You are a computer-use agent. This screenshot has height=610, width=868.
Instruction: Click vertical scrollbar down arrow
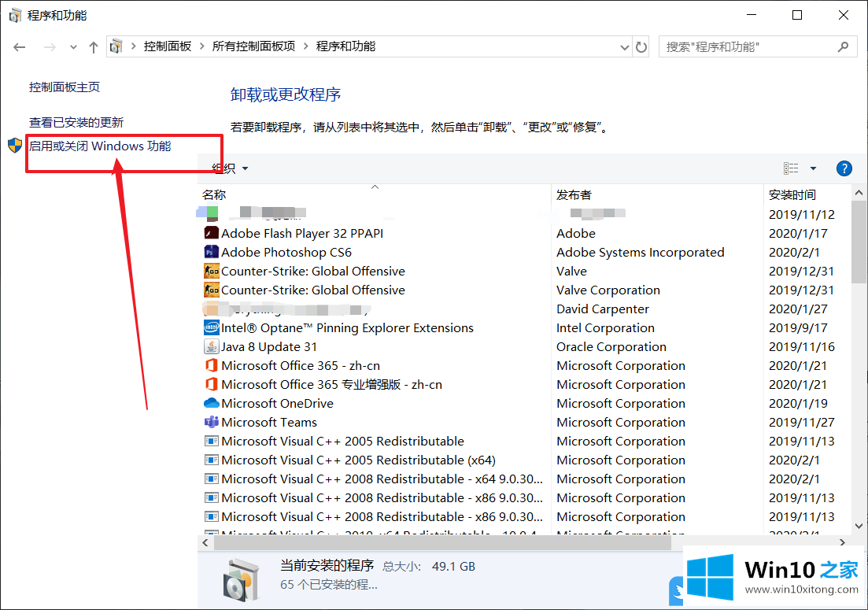(x=859, y=526)
